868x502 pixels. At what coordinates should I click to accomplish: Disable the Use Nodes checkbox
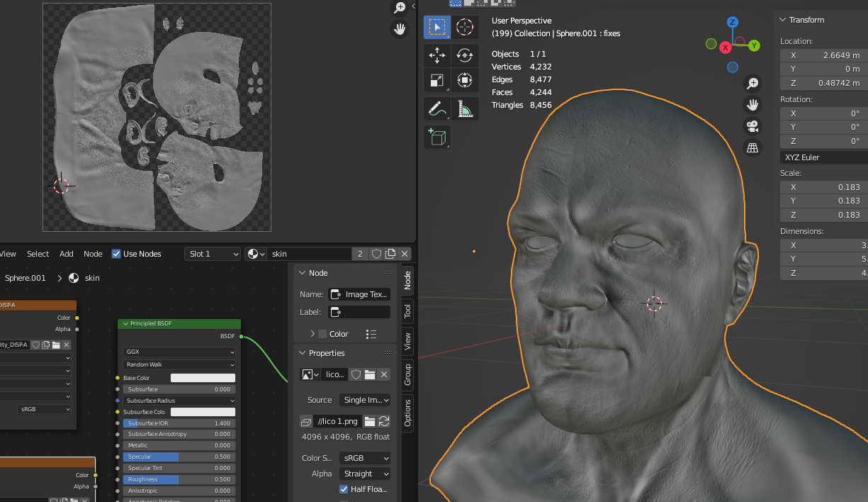(117, 254)
